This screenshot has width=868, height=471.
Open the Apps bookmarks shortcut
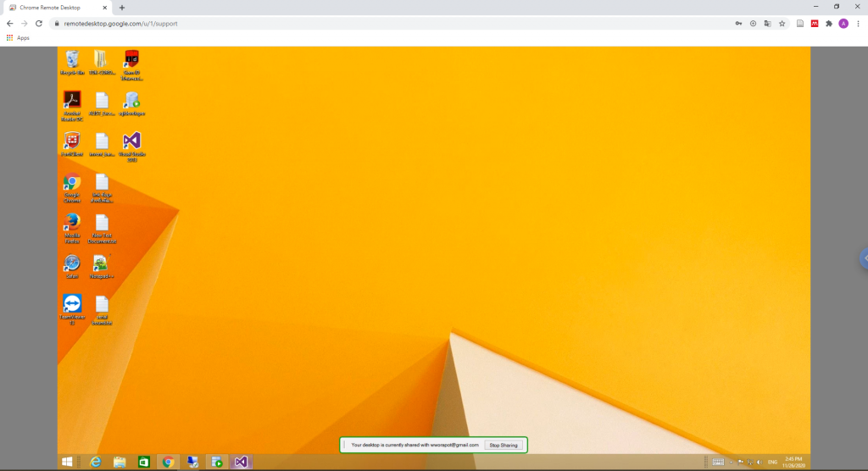point(18,38)
